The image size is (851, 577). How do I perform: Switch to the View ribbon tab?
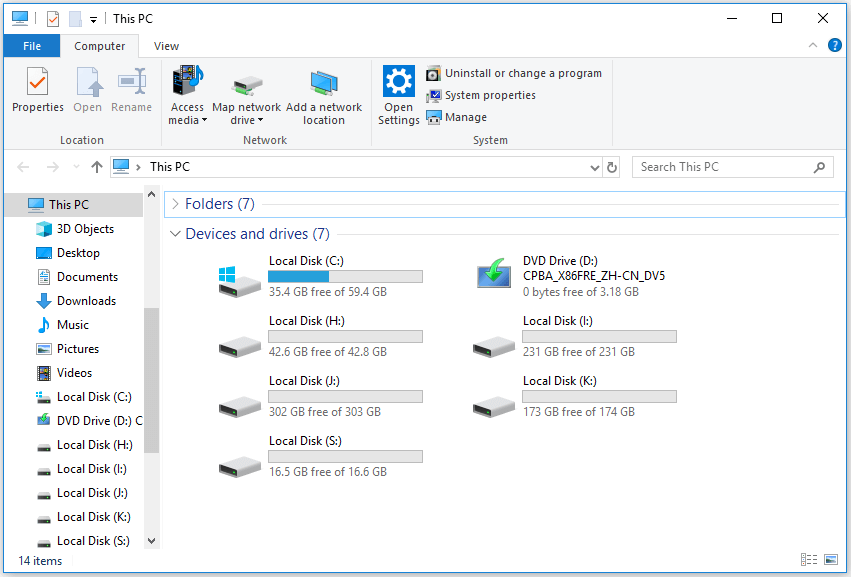[x=166, y=45]
